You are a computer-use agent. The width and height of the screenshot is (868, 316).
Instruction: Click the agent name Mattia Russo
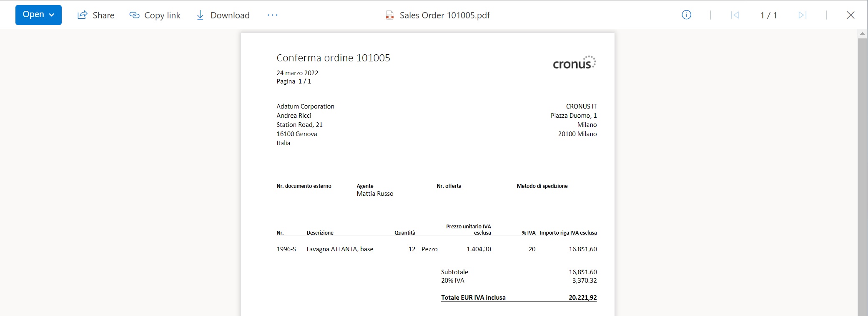coord(375,194)
